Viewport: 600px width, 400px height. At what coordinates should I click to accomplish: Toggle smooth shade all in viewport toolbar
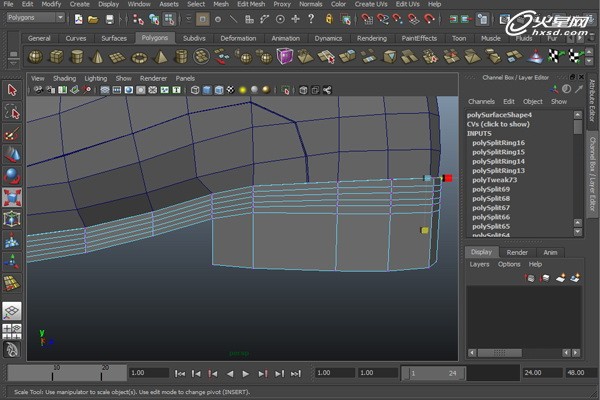pos(207,91)
